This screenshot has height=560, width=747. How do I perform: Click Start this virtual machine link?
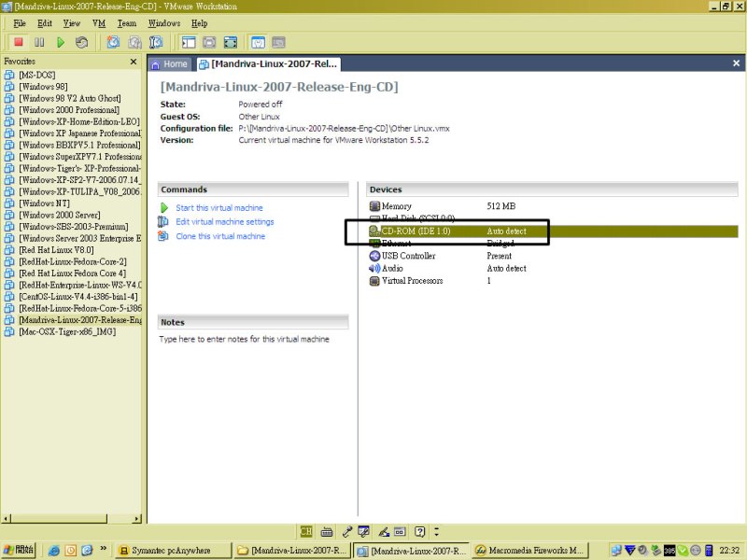pos(218,208)
